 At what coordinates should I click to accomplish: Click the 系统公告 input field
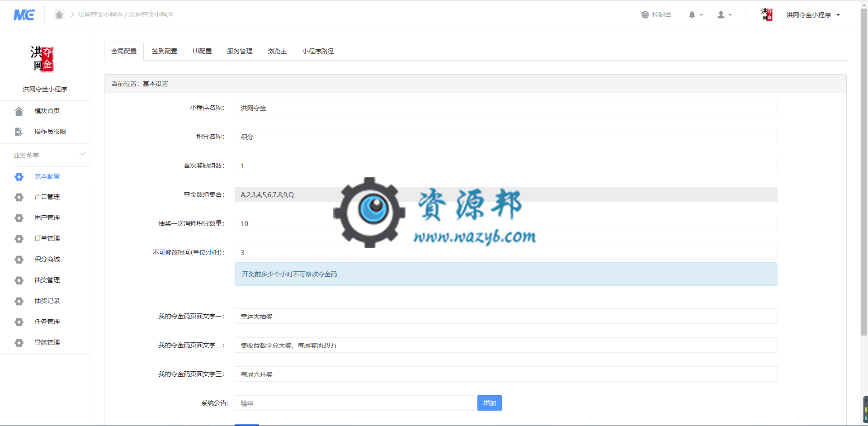point(355,403)
